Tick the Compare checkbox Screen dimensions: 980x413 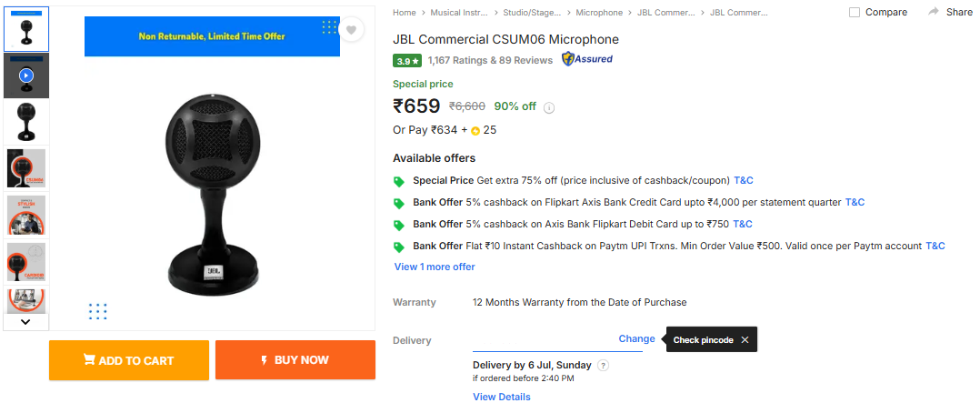pyautogui.click(x=855, y=13)
